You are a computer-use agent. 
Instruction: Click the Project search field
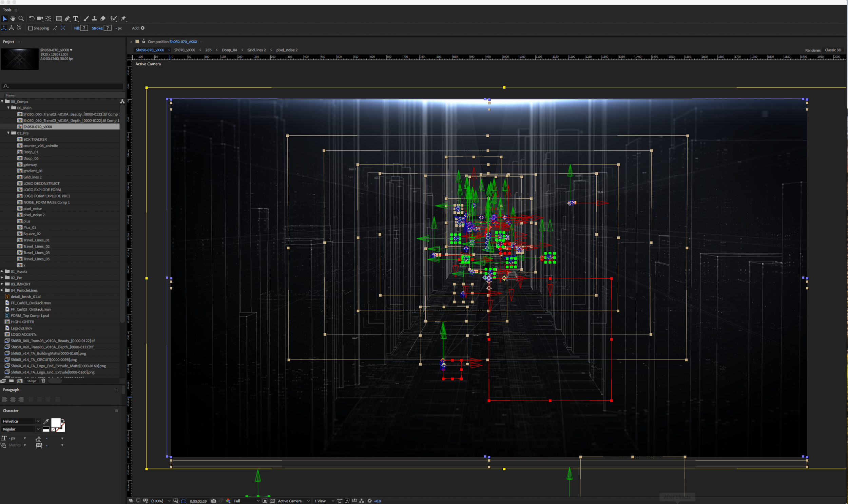62,86
